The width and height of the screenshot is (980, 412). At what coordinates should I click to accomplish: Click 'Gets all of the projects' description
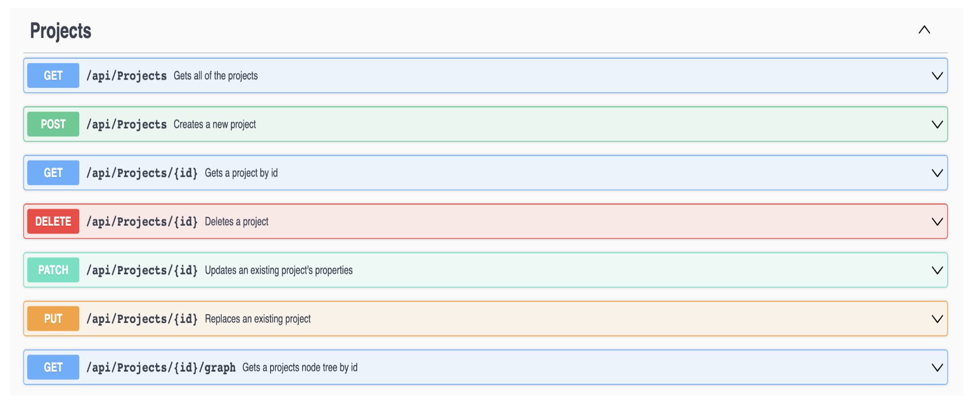pyautogui.click(x=215, y=76)
